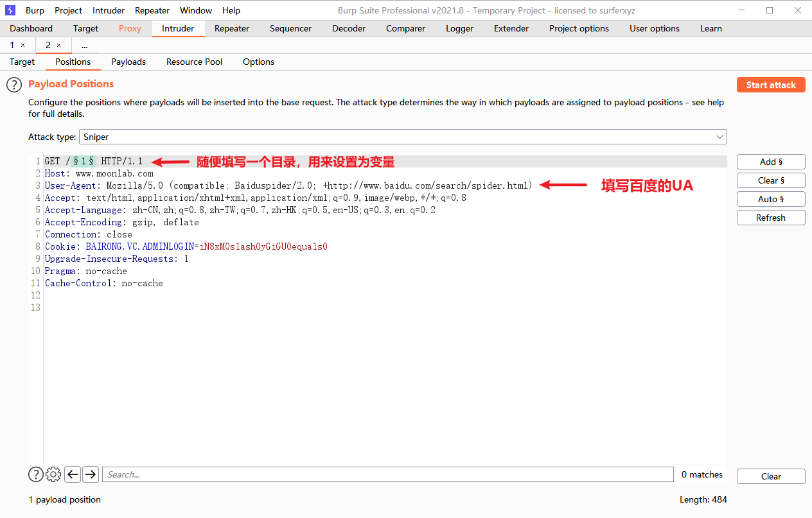The width and height of the screenshot is (812, 518).
Task: Open the Intruder menu
Action: click(109, 10)
